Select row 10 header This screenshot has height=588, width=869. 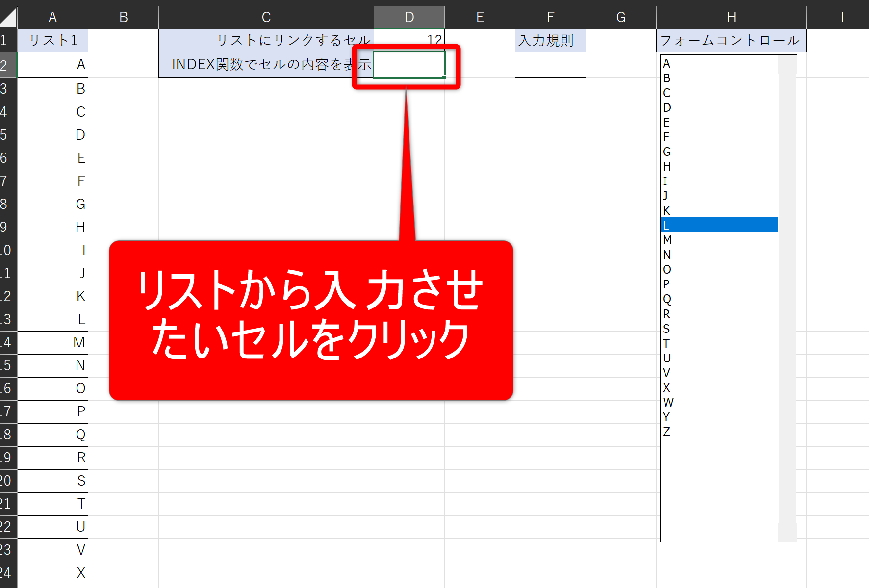(8, 251)
